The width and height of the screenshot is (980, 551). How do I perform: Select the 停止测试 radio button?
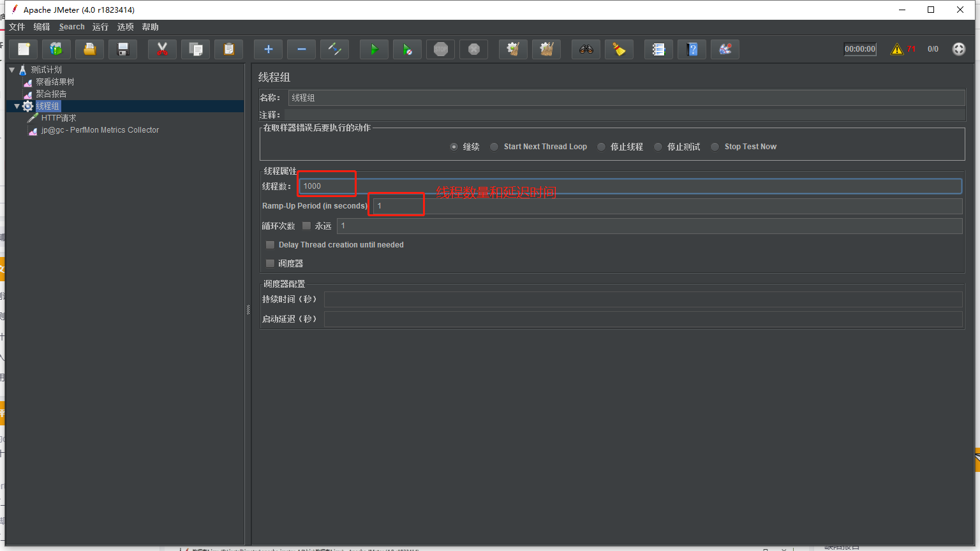pos(658,147)
